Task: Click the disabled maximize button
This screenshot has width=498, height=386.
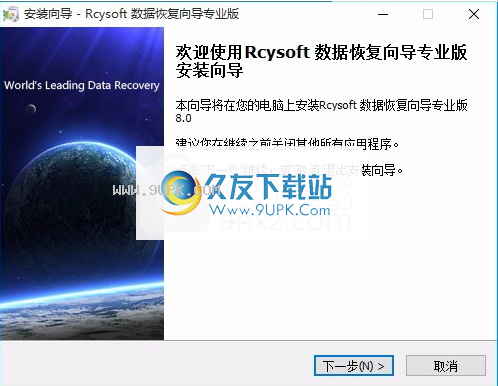Action: click(428, 14)
